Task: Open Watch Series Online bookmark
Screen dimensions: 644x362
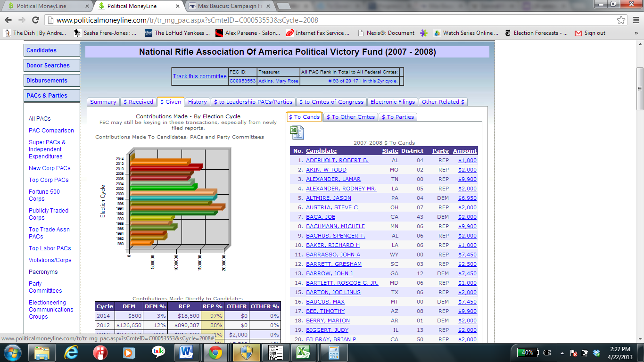Action: 466,33
